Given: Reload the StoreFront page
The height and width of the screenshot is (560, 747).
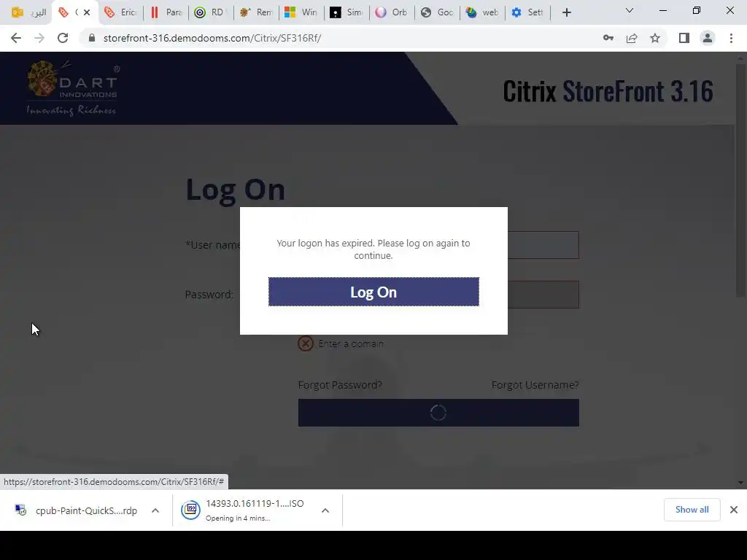Looking at the screenshot, I should tap(63, 38).
